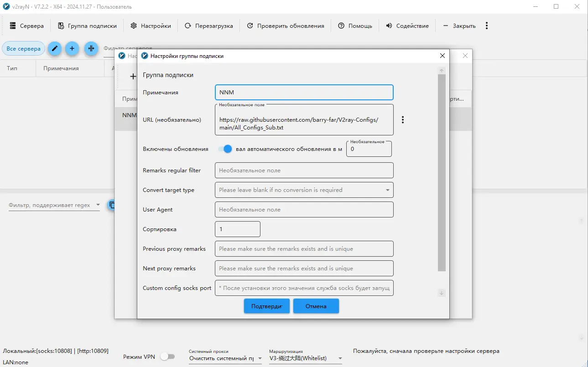Screen dimensions: 588x367
Task: Open the main toolbar three-dot overflow menu
Action: [487, 26]
